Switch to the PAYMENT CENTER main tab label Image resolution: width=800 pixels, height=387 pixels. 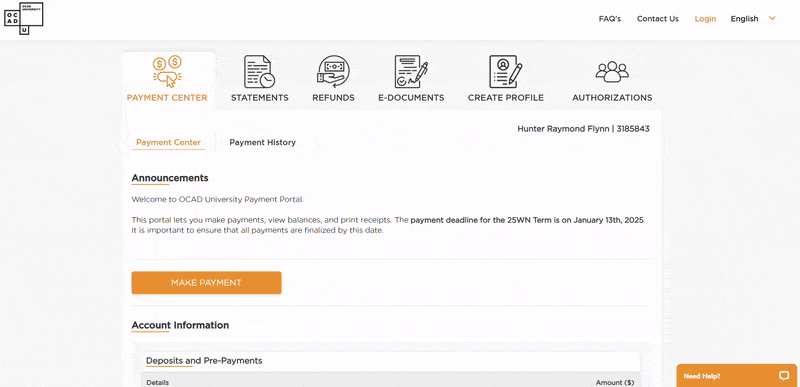pyautogui.click(x=167, y=98)
